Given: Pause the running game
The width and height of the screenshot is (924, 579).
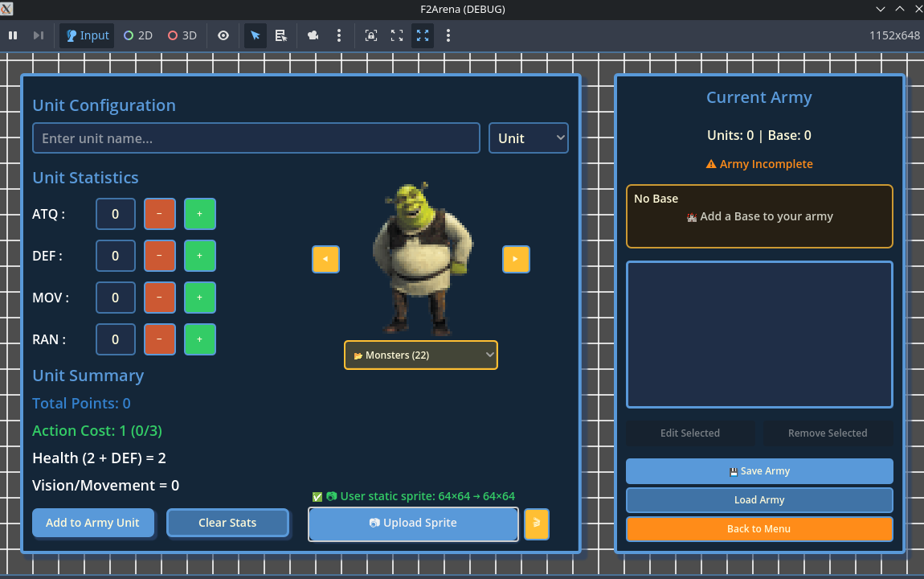Looking at the screenshot, I should [x=13, y=35].
